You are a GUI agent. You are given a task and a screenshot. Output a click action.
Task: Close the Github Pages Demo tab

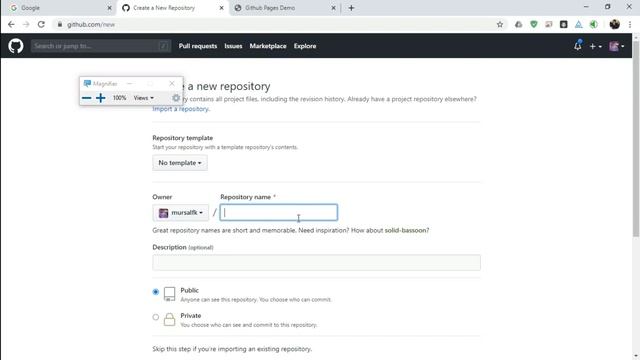pos(333,8)
